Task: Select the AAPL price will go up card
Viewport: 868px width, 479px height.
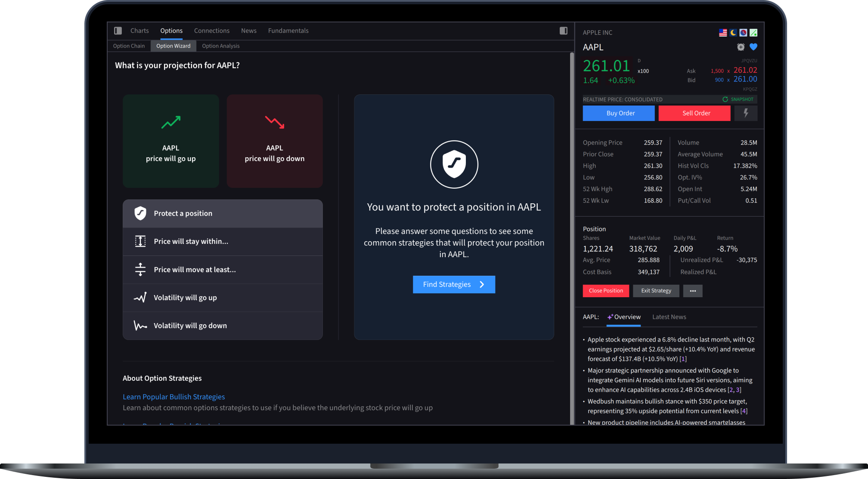Action: [x=170, y=141]
